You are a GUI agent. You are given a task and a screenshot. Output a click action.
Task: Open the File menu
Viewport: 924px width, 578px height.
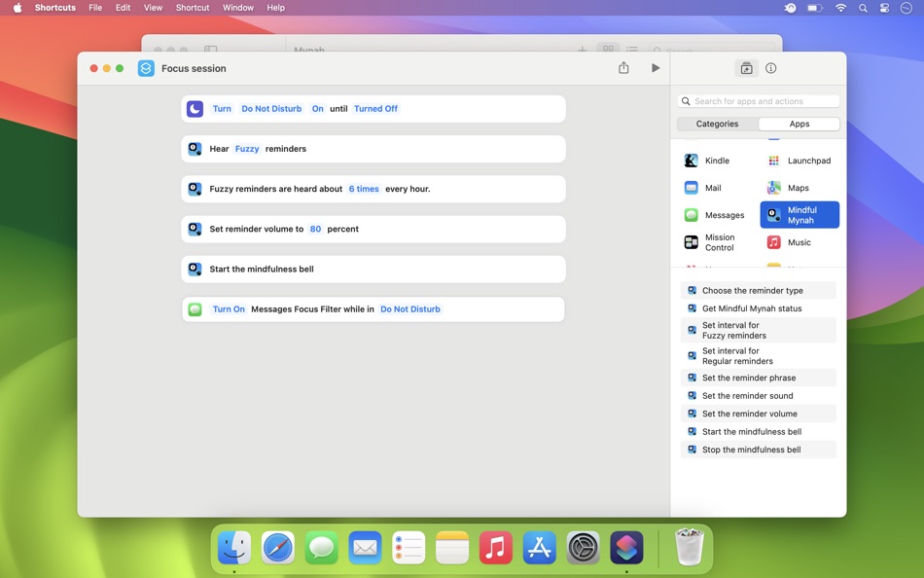95,8
